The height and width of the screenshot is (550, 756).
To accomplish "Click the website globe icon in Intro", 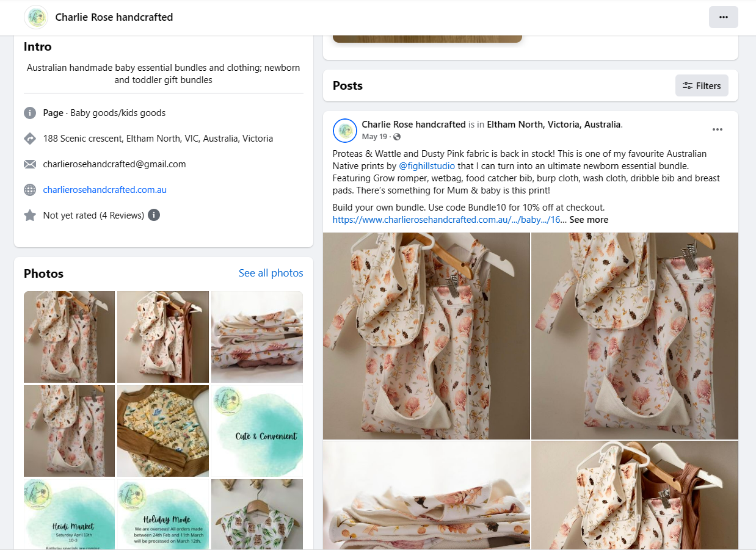I will point(30,190).
